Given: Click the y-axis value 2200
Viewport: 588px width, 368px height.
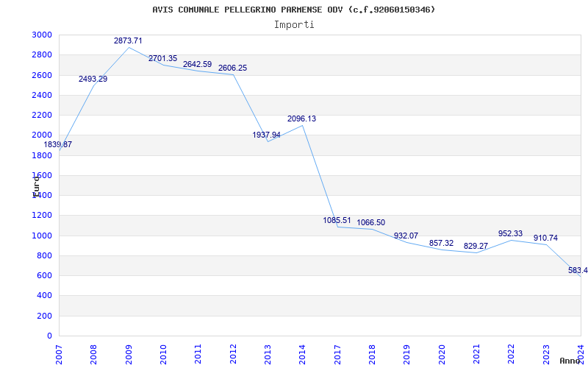Looking at the screenshot, I should point(43,115).
